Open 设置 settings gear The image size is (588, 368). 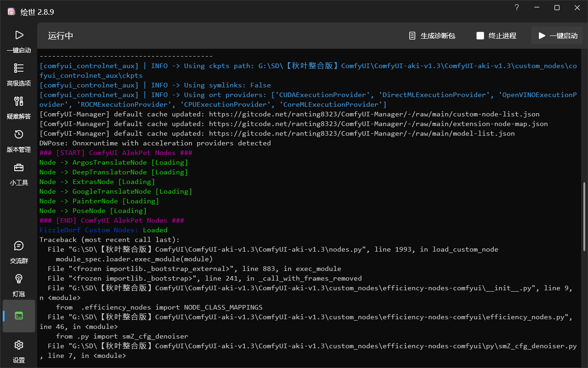(19, 351)
